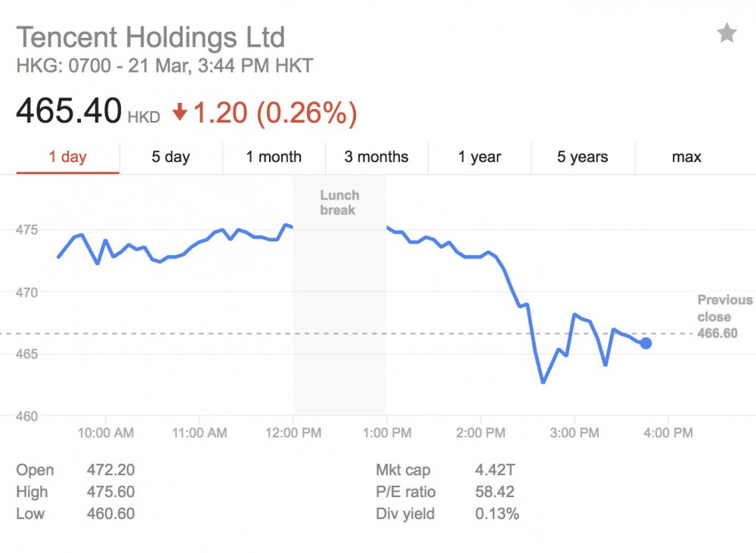Click the Mkt cap value 4.42T
The width and height of the screenshot is (756, 553).
[x=495, y=471]
